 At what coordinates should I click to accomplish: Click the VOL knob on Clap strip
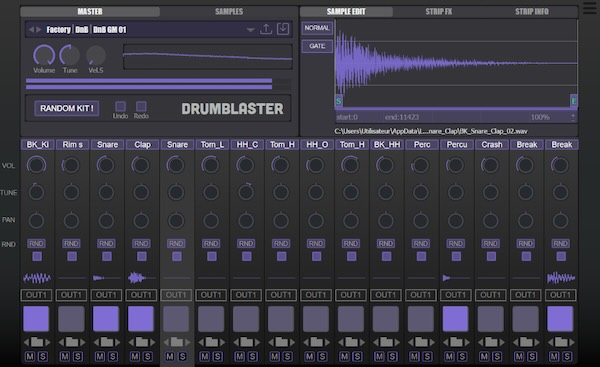pyautogui.click(x=140, y=165)
